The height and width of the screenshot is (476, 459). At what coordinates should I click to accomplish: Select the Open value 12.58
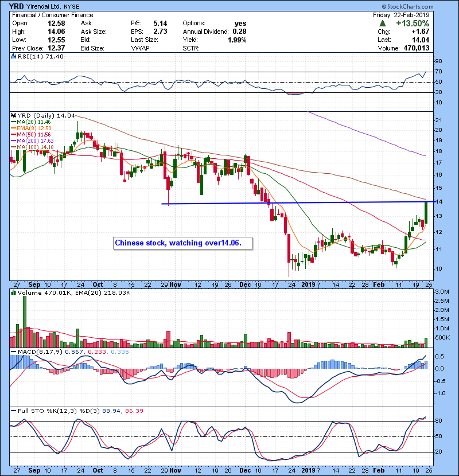click(56, 24)
